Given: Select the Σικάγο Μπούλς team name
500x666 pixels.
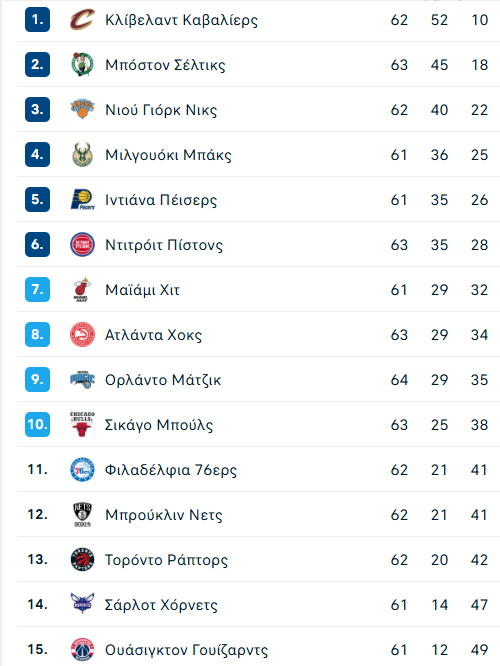Looking at the screenshot, I should (159, 425).
